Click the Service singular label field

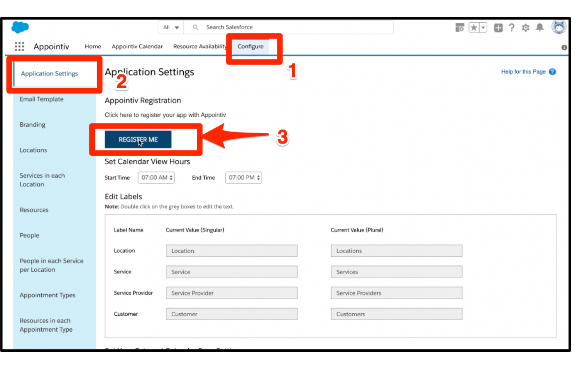(x=232, y=272)
